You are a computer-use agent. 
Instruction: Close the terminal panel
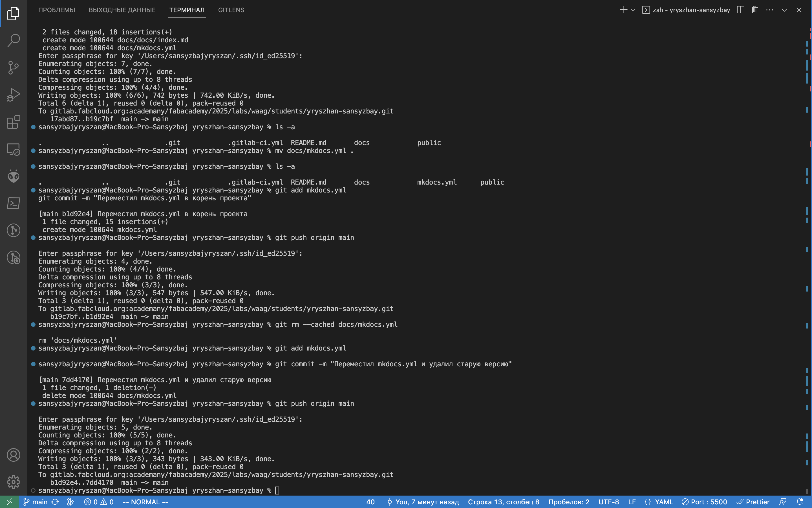[x=799, y=10]
